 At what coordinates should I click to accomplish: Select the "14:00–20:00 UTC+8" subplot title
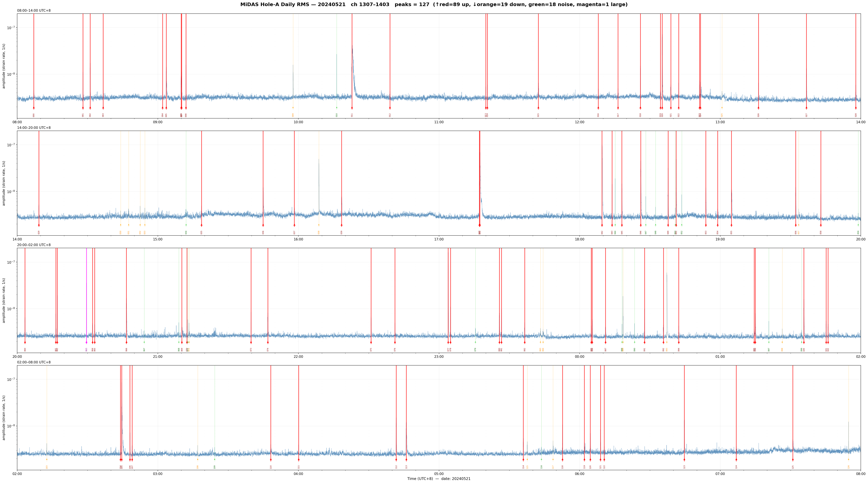click(x=34, y=128)
